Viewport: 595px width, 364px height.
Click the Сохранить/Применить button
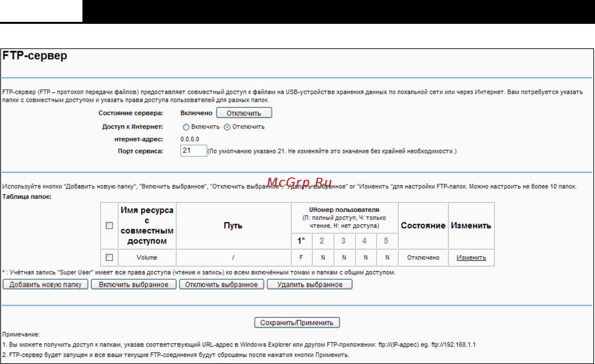(x=297, y=323)
